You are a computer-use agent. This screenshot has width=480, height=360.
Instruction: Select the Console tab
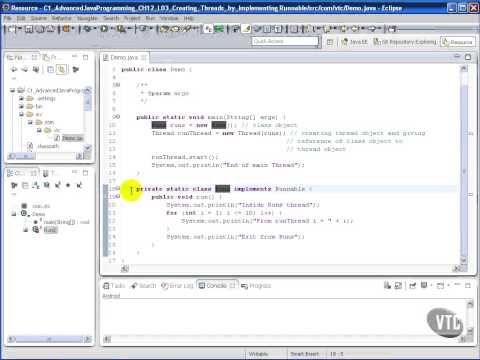pyautogui.click(x=217, y=286)
